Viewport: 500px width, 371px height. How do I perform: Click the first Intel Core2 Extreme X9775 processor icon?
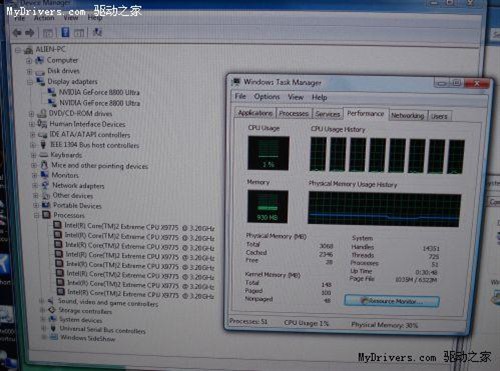(x=57, y=225)
